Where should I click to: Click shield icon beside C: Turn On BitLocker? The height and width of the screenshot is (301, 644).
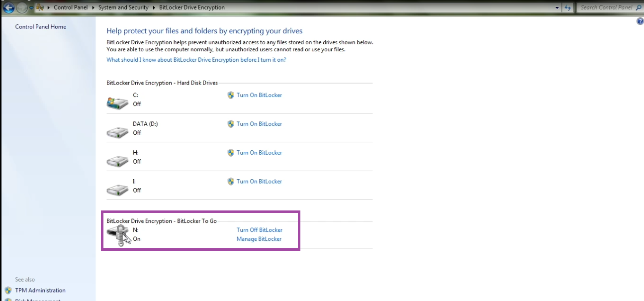tap(231, 95)
